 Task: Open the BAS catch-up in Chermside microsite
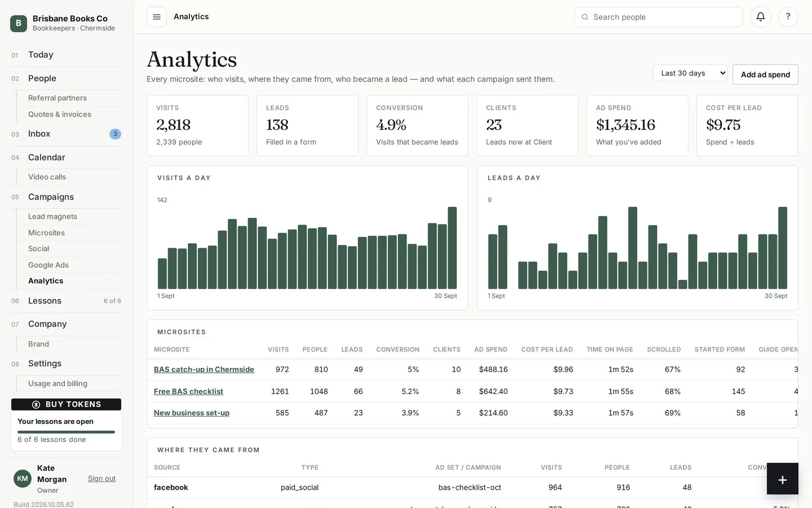[204, 369]
